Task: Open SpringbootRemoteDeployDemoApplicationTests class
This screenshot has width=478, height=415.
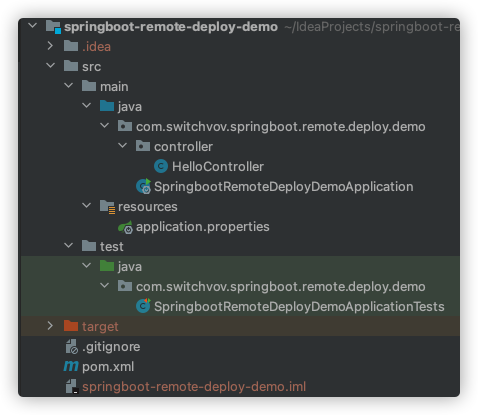Action: (x=299, y=307)
